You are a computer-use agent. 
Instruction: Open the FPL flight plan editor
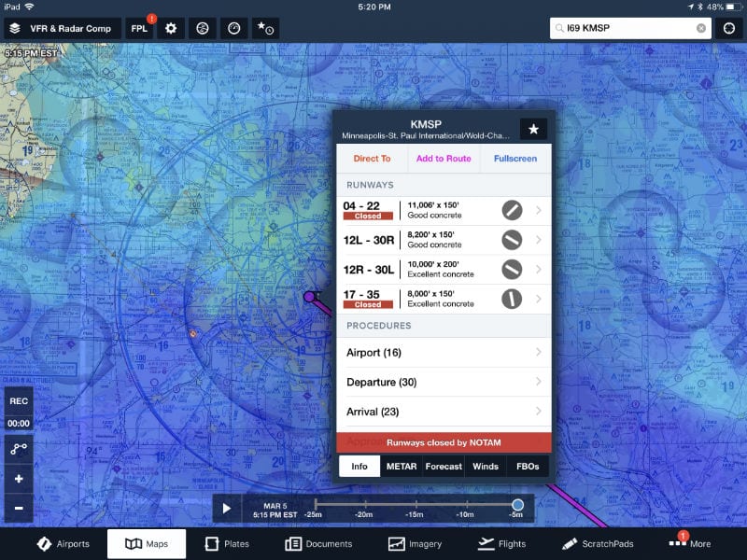click(139, 29)
